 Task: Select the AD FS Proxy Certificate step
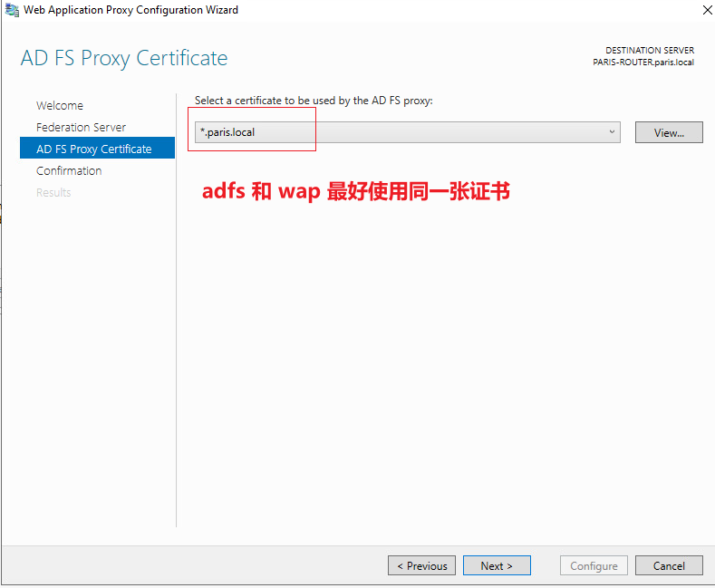(97, 149)
